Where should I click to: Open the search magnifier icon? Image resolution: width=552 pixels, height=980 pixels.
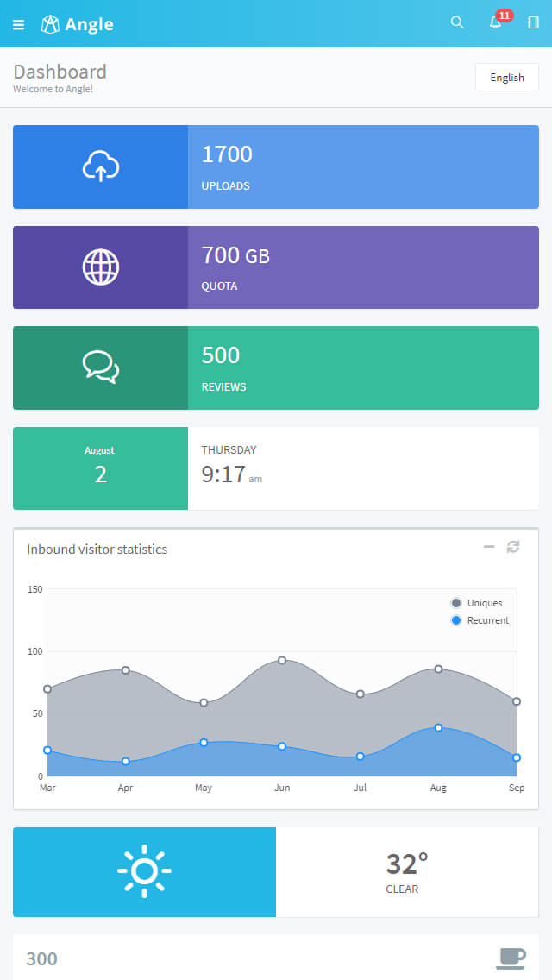[457, 22]
